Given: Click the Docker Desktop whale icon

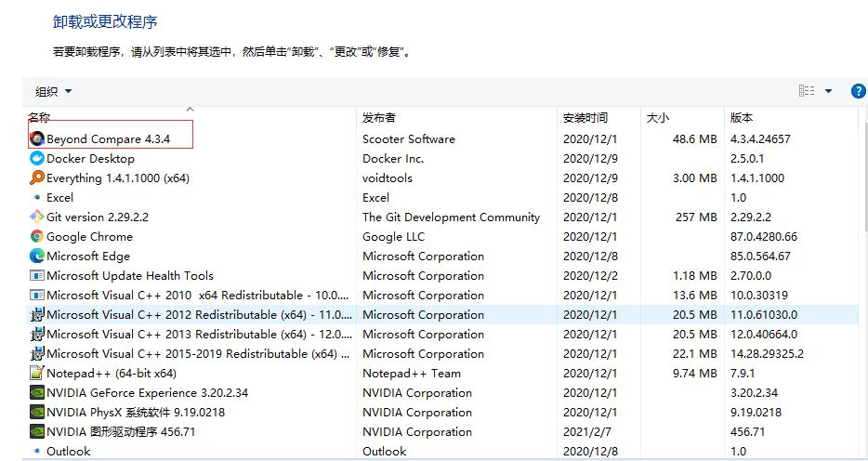Looking at the screenshot, I should [x=37, y=158].
